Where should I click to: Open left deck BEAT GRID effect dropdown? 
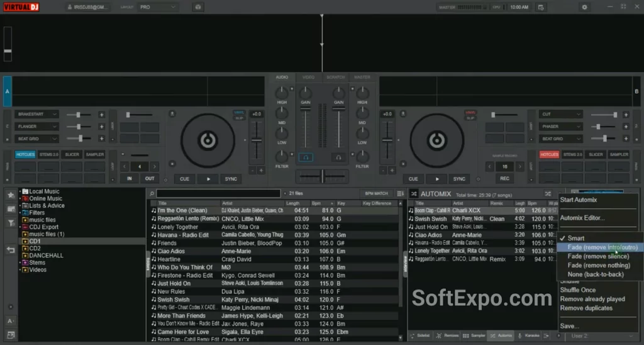[x=36, y=139]
